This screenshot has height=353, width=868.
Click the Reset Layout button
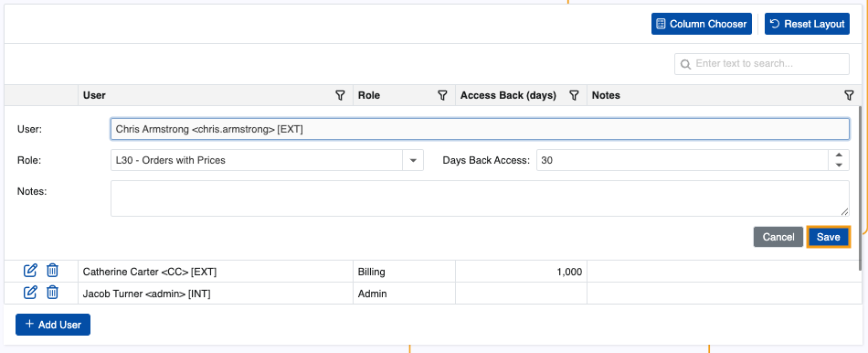tap(807, 24)
